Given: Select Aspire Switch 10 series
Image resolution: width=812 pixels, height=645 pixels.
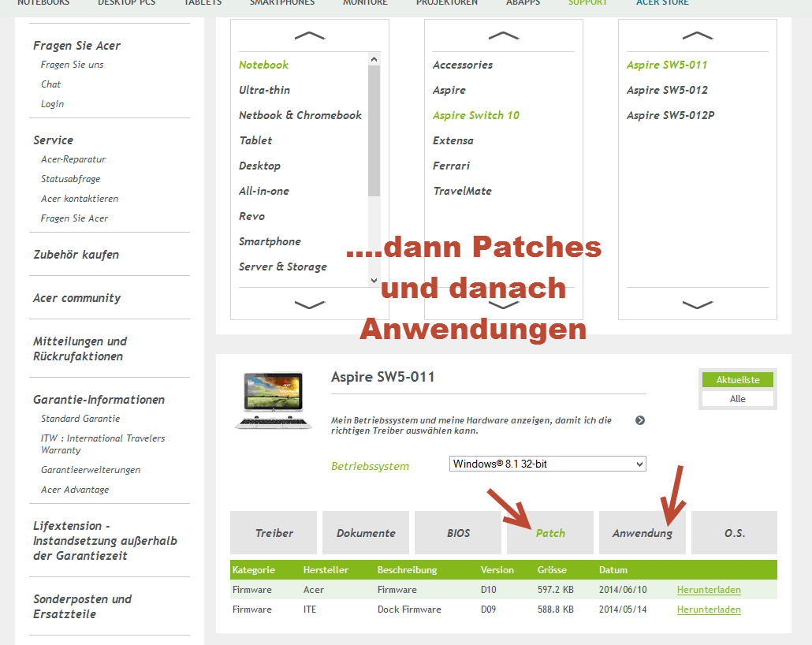Looking at the screenshot, I should point(476,115).
